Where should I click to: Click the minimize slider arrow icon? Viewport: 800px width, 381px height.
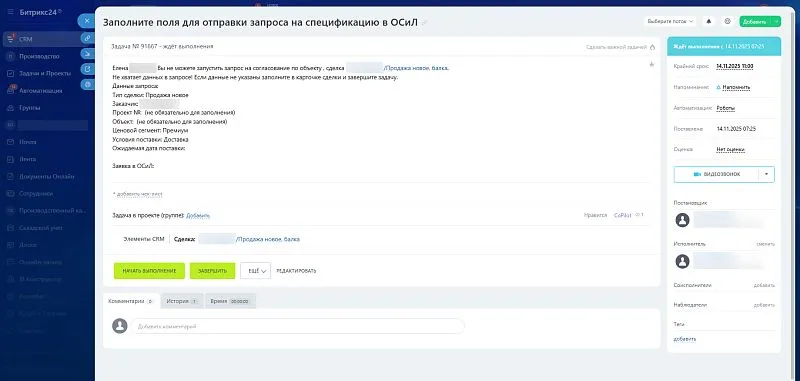click(88, 54)
